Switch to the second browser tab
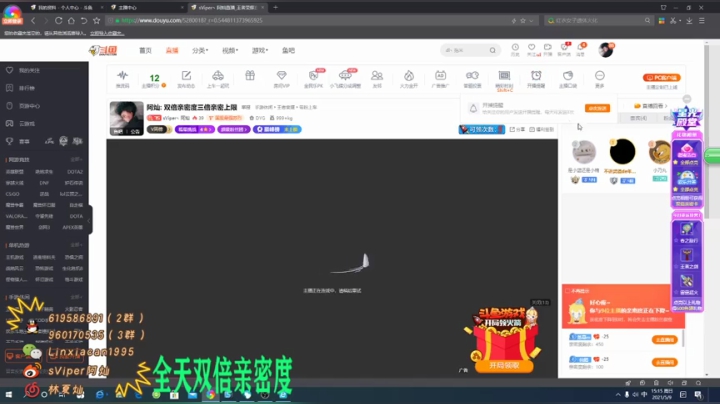Screen dimensions: 720x404 tap(147, 7)
